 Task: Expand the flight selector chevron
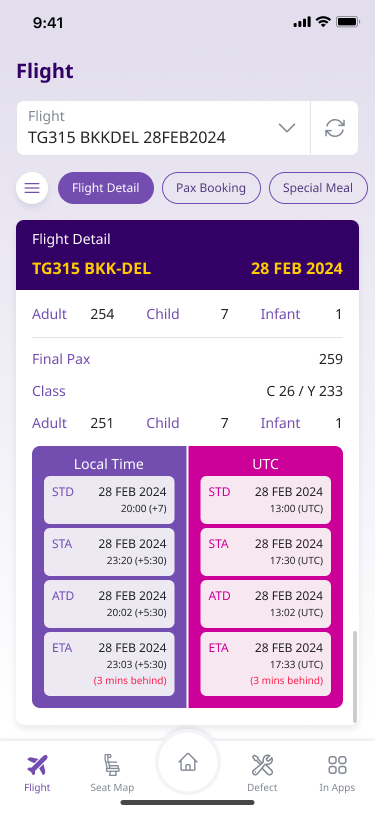pos(287,128)
